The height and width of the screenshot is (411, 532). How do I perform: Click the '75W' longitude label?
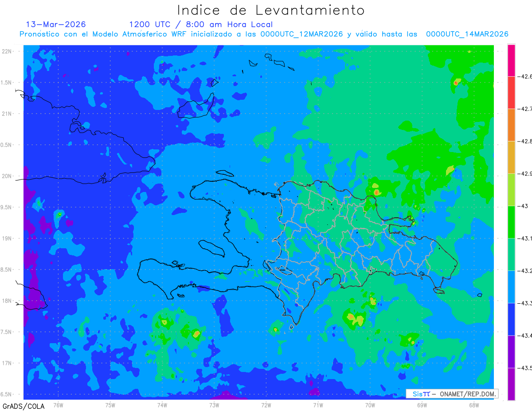110,405
